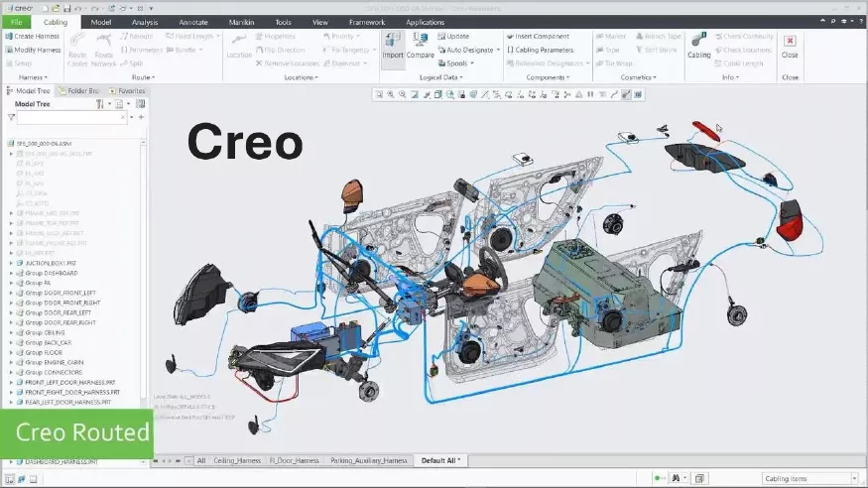Click the Route Network icon

coord(103,41)
